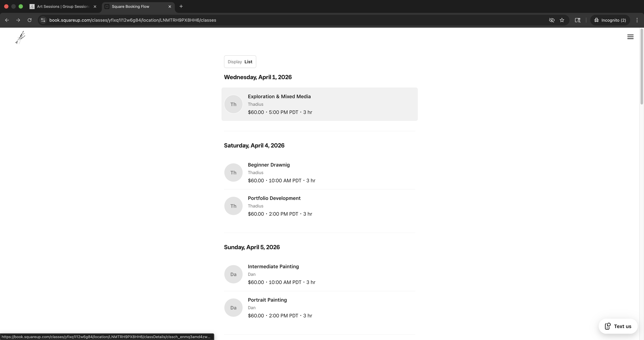Reload the current page

tap(30, 20)
